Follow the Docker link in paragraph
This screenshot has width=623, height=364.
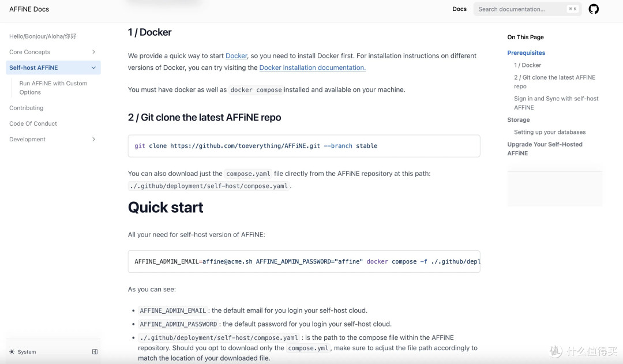pyautogui.click(x=236, y=55)
